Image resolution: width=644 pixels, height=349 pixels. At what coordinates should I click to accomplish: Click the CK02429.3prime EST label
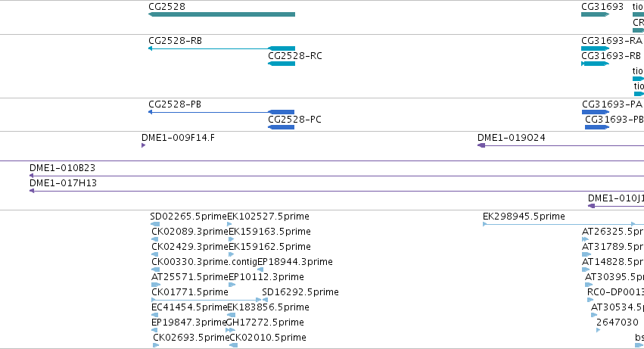pos(190,247)
